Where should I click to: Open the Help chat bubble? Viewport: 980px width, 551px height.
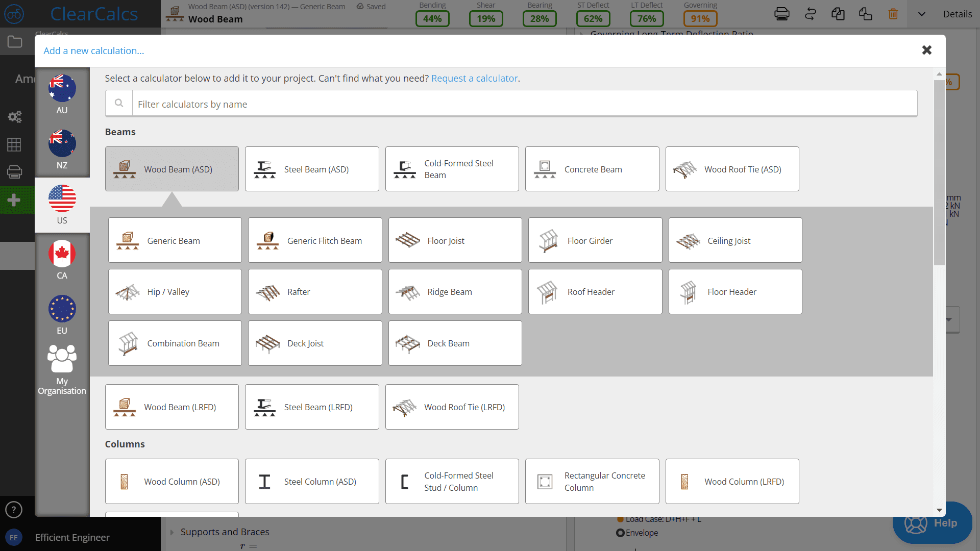pyautogui.click(x=932, y=523)
